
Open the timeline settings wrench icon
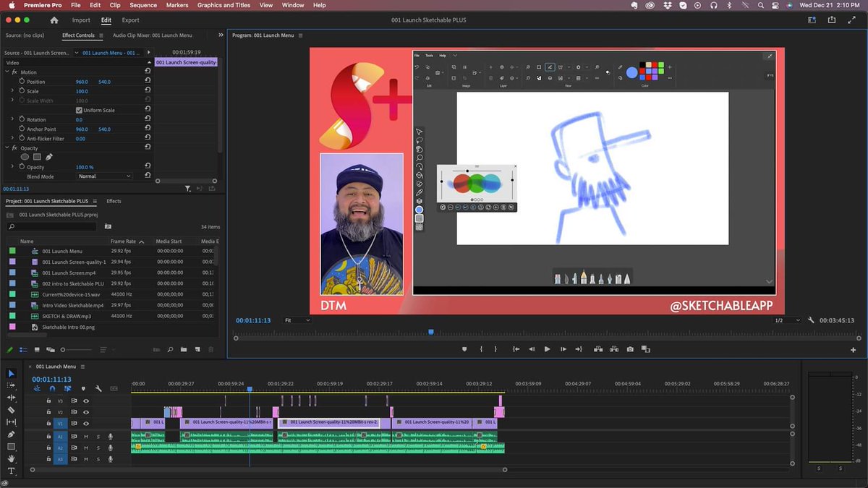(99, 388)
